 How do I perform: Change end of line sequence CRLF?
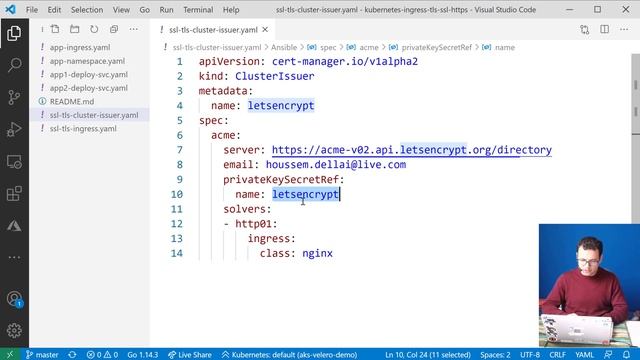(557, 355)
